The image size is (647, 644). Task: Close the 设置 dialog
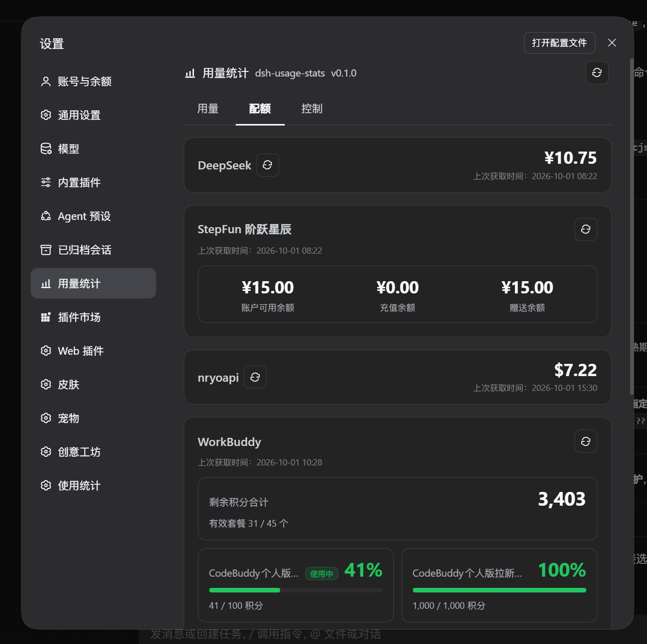click(x=612, y=43)
